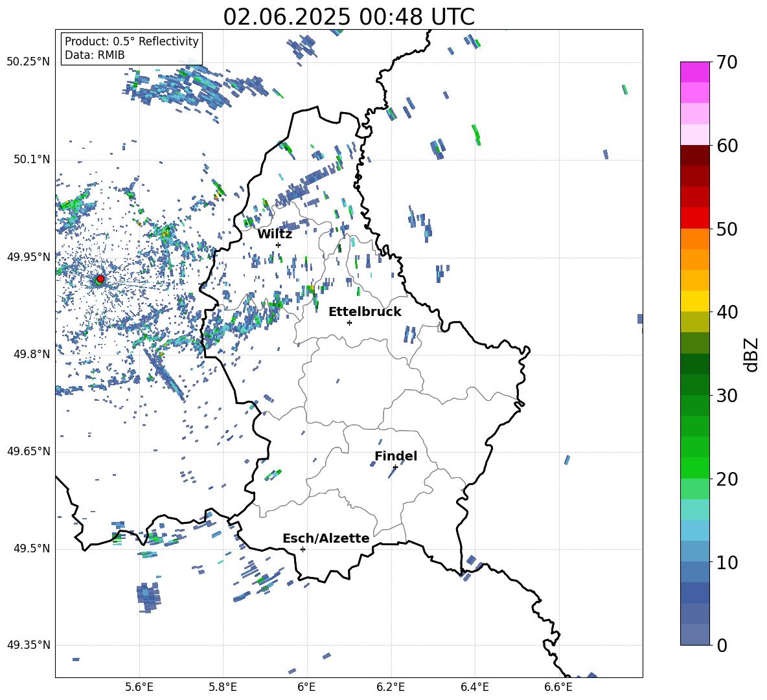The image size is (767, 700).
Task: Click the colorbar tick value 30
Action: pyautogui.click(x=727, y=396)
